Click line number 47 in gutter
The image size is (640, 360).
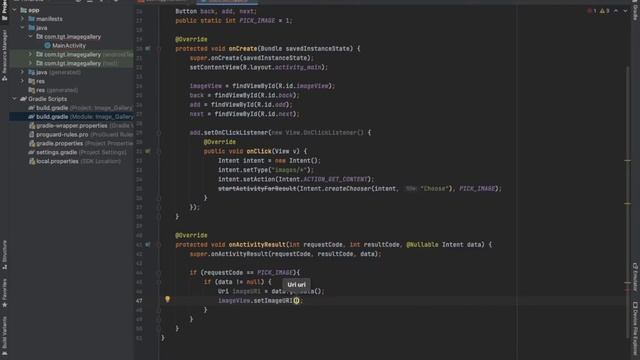point(139,301)
